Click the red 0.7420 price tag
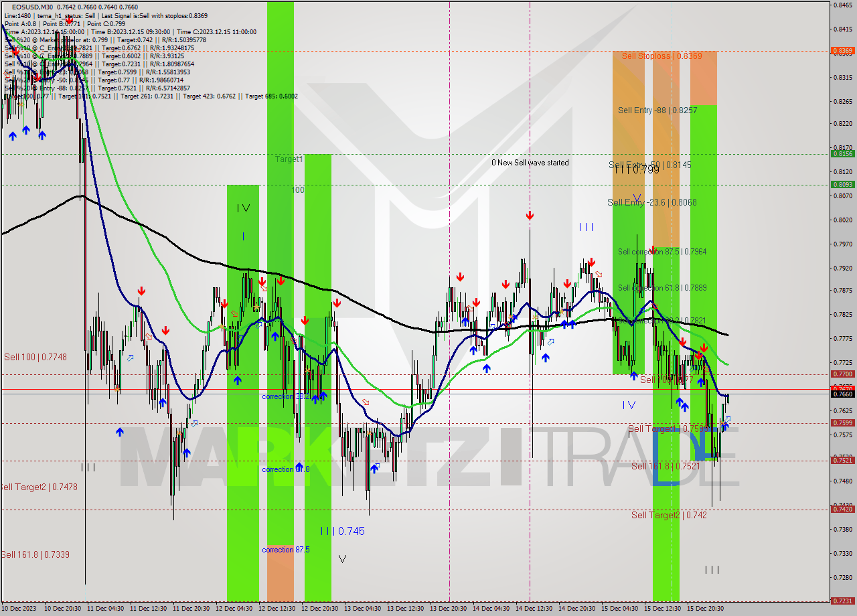This screenshot has height=616, width=857. [842, 509]
